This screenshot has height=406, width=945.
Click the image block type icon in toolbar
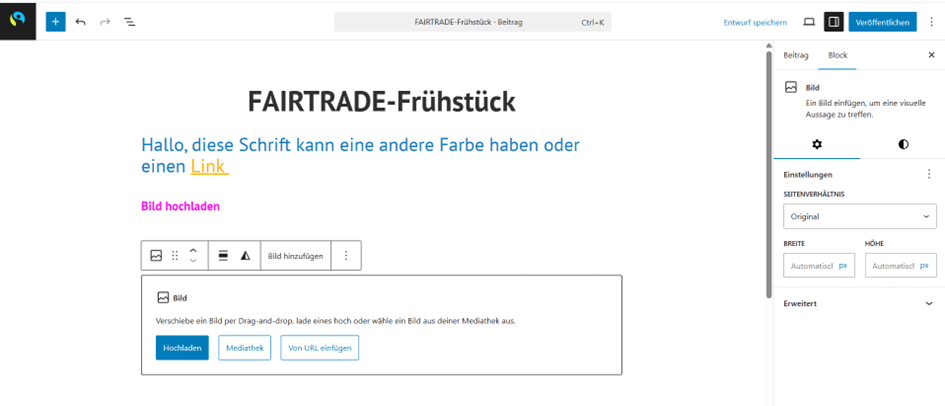(156, 255)
